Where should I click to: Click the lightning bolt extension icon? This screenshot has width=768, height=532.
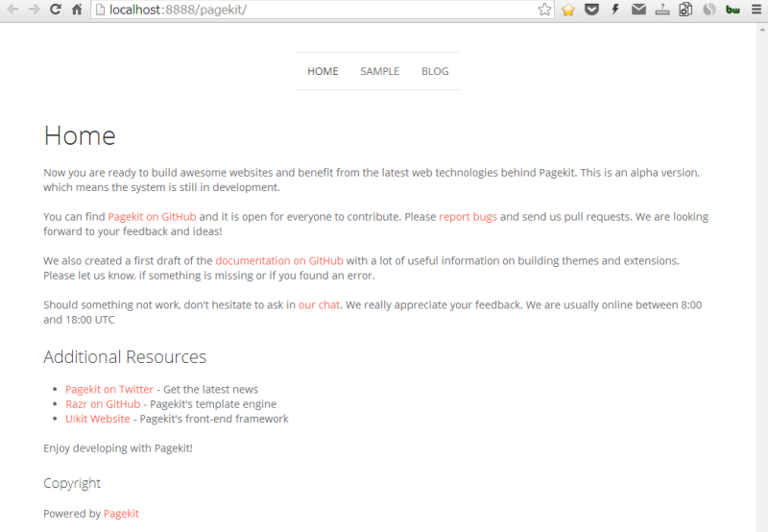(x=615, y=10)
